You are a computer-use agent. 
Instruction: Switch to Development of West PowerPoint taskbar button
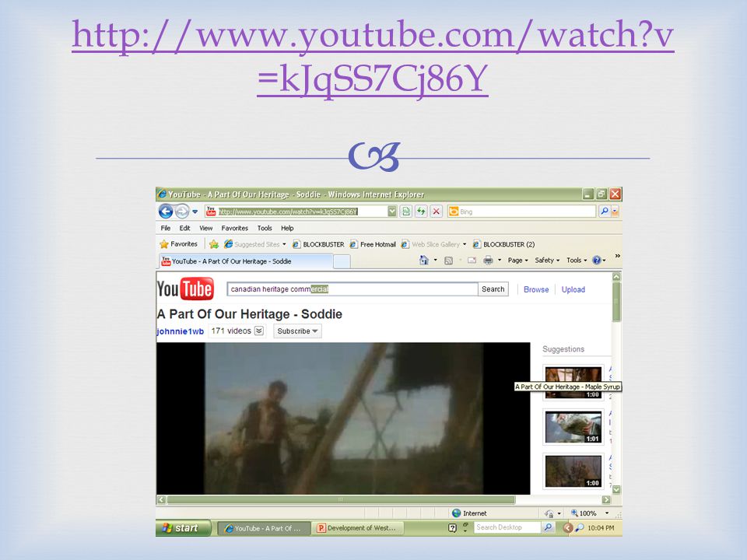point(358,528)
